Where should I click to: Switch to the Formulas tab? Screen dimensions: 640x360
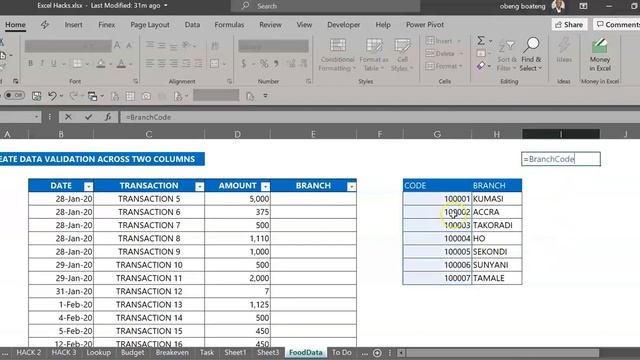[229, 24]
